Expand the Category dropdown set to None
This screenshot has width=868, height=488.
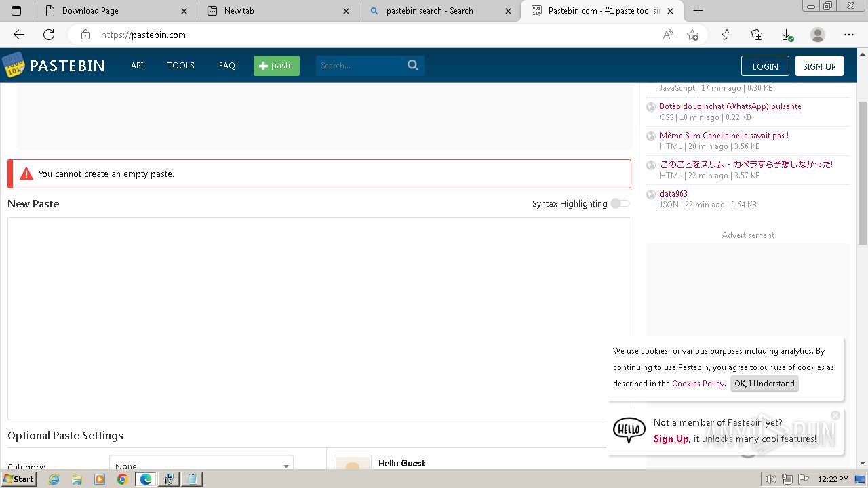coord(201,465)
